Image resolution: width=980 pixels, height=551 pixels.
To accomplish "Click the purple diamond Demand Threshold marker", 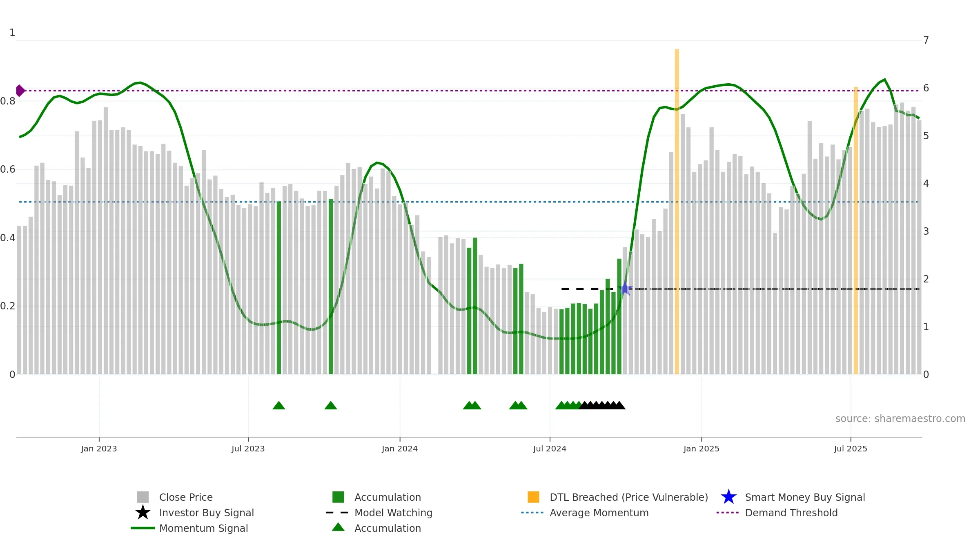I will pyautogui.click(x=20, y=91).
